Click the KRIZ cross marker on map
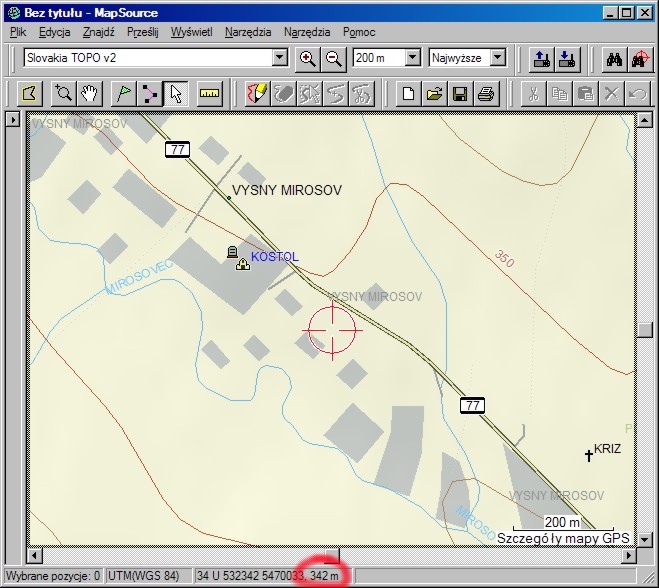This screenshot has height=588, width=659. (589, 455)
